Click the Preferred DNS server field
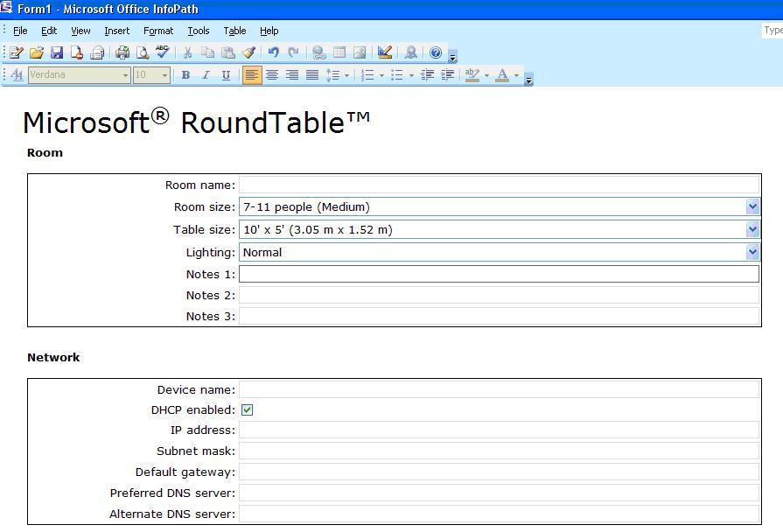 (499, 493)
